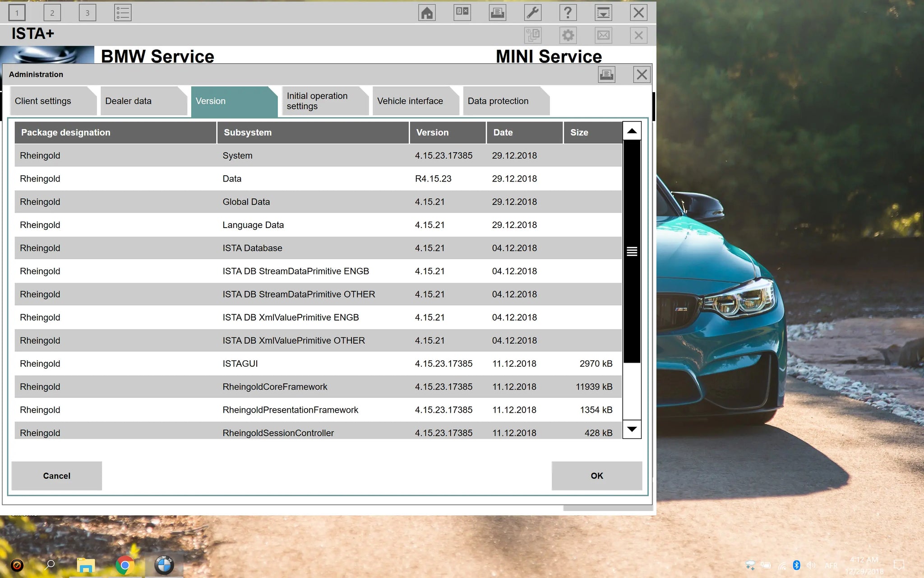
Task: Click the copy documents icon in second toolbar
Action: 533,35
